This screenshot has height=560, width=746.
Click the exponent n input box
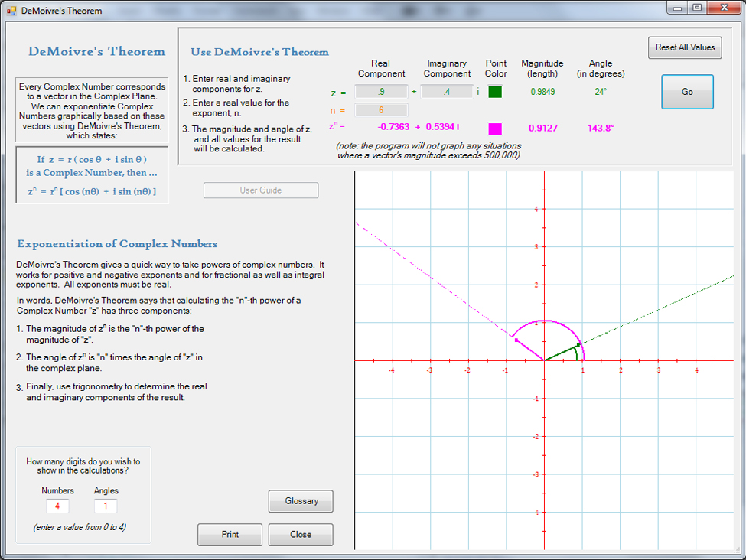click(x=381, y=110)
